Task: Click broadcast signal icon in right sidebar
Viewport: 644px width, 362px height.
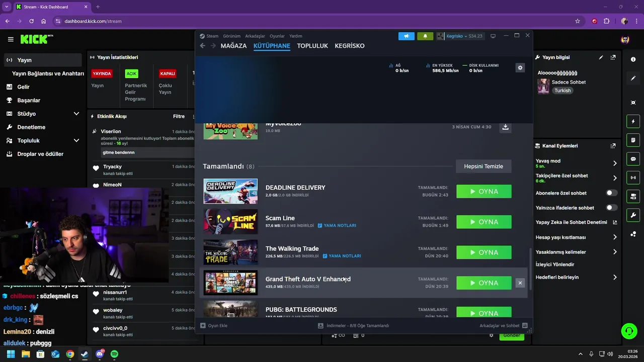Action: 633,177
